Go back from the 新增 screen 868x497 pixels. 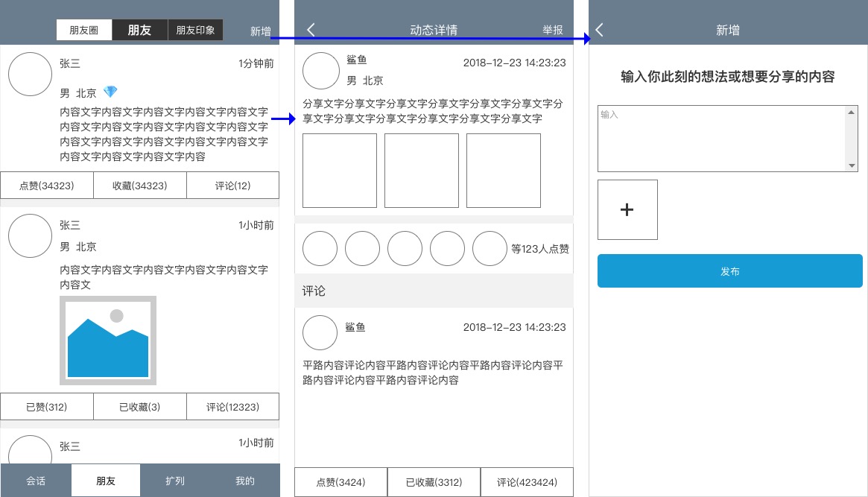pyautogui.click(x=599, y=30)
